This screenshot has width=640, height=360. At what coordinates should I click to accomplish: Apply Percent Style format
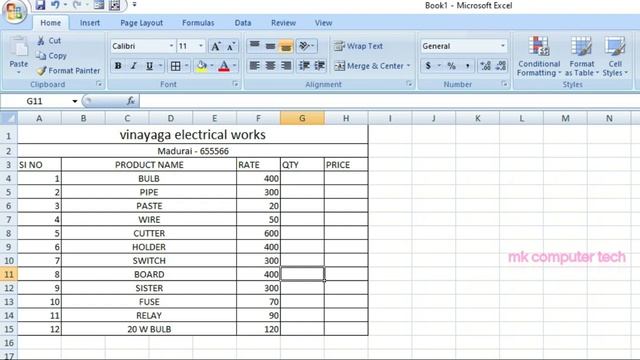click(451, 66)
